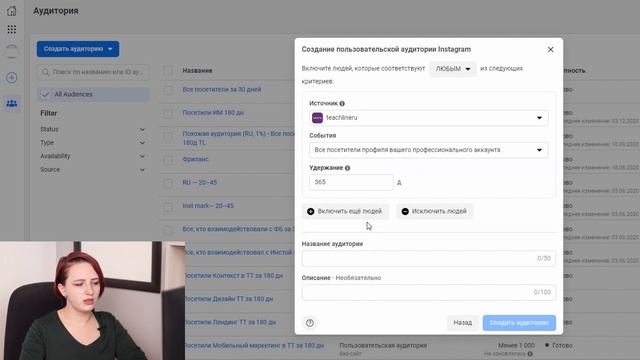Check the box for Похожая аудитория row

(168, 137)
